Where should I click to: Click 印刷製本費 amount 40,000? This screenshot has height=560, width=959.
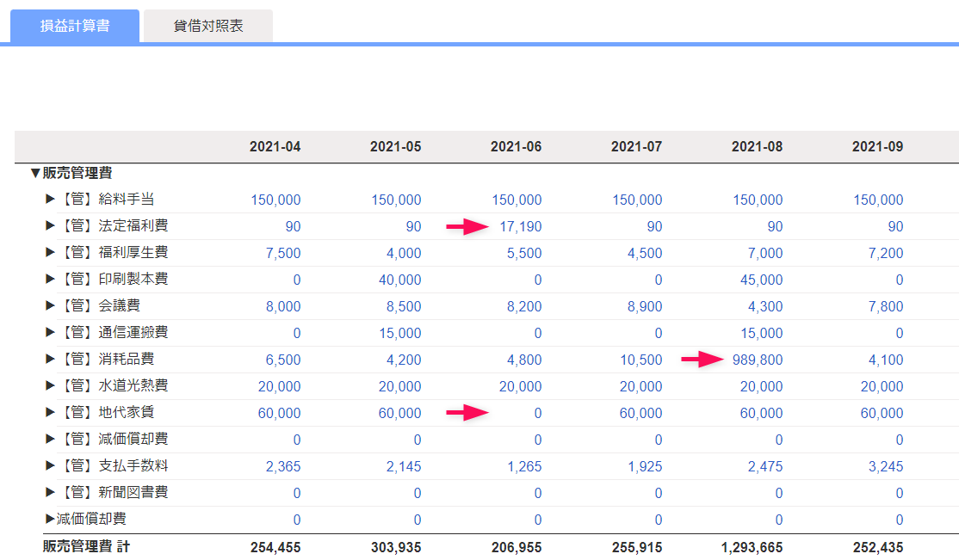coord(400,280)
